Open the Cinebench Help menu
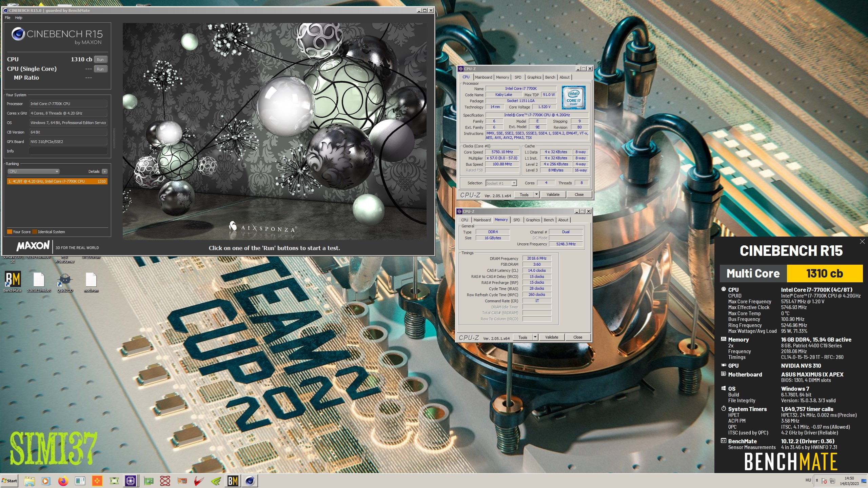 click(x=18, y=18)
